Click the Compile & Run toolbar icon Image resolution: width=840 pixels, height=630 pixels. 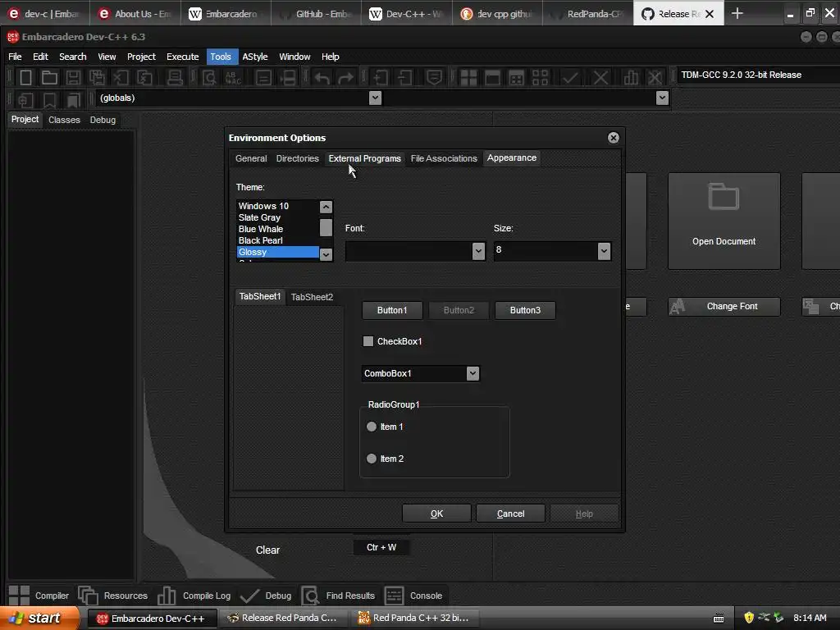click(517, 78)
